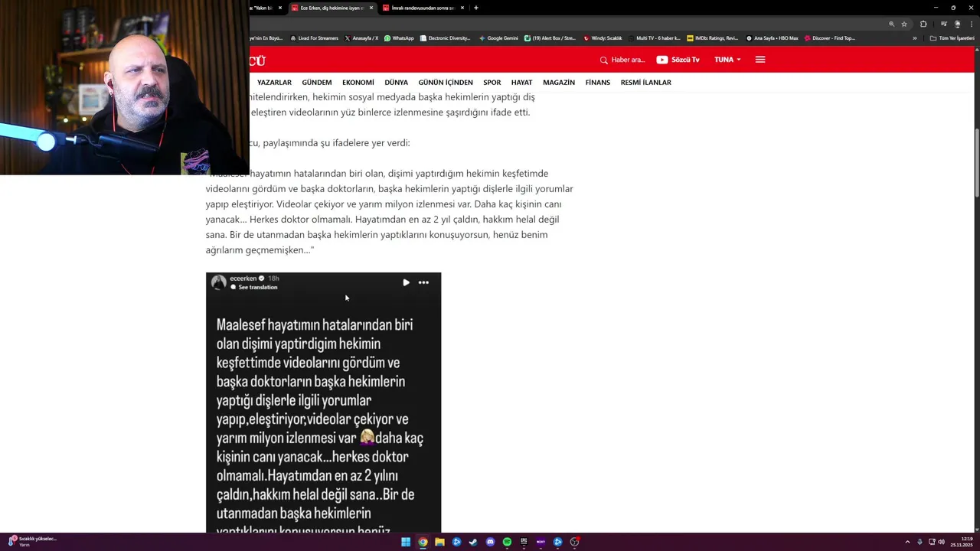Switch to the 'İmralı randevusundan sonra' tab

click(423, 8)
